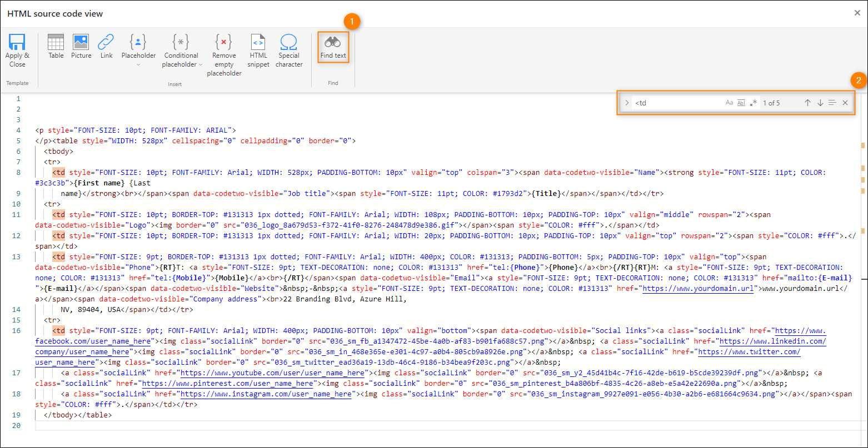This screenshot has width=868, height=448.
Task: Open the youtube.com/user/user_name_here link
Action: pyautogui.click(x=273, y=373)
